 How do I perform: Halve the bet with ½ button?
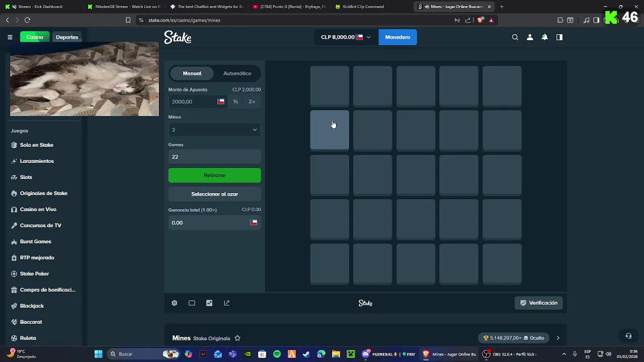coord(235,102)
